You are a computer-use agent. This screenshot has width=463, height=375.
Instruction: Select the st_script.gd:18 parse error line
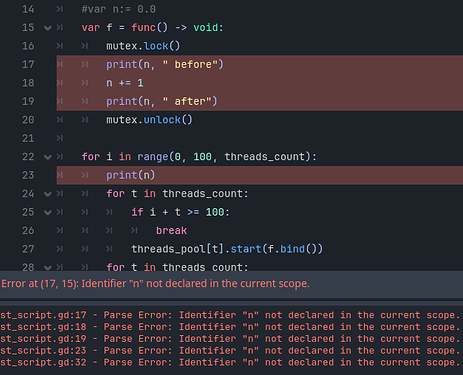coord(230,327)
